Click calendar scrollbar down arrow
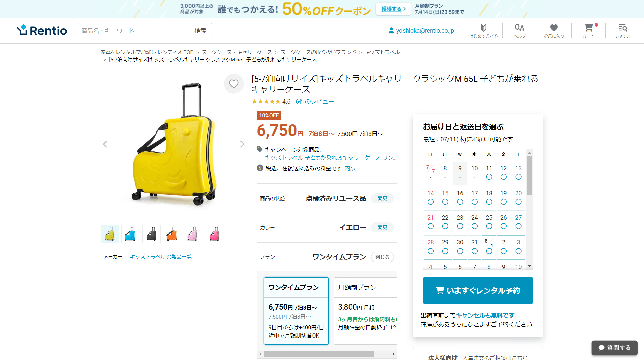This screenshot has height=362, width=644. coord(529,266)
